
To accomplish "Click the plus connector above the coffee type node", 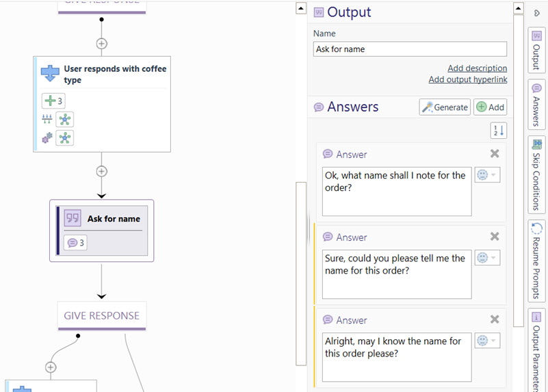I will tap(101, 44).
